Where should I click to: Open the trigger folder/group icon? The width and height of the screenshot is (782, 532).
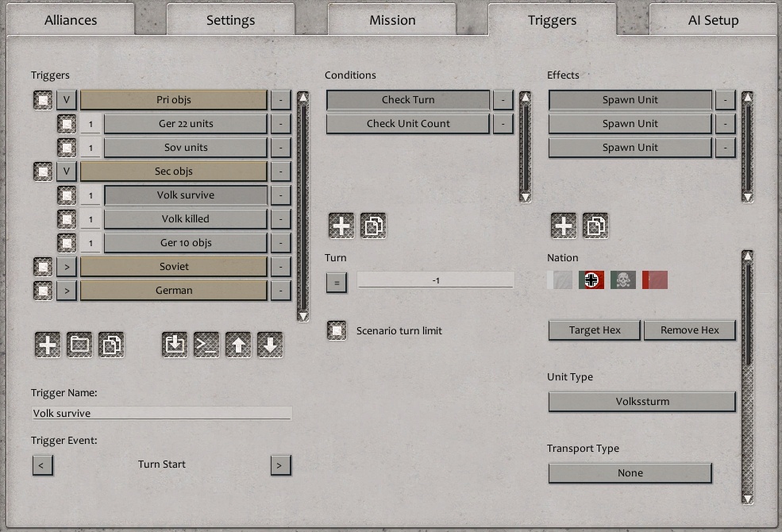point(79,345)
